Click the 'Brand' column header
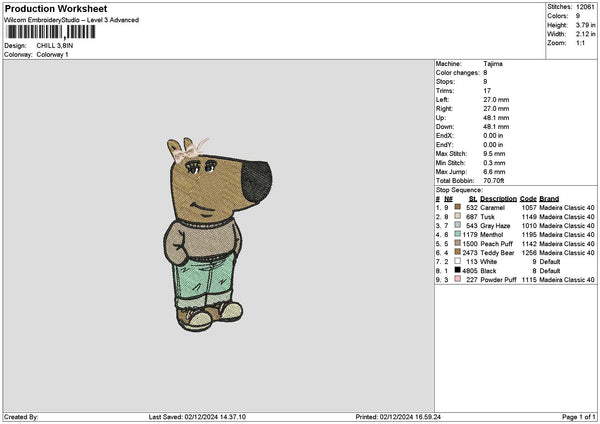Screen dimensions: 600x424 click(549, 199)
